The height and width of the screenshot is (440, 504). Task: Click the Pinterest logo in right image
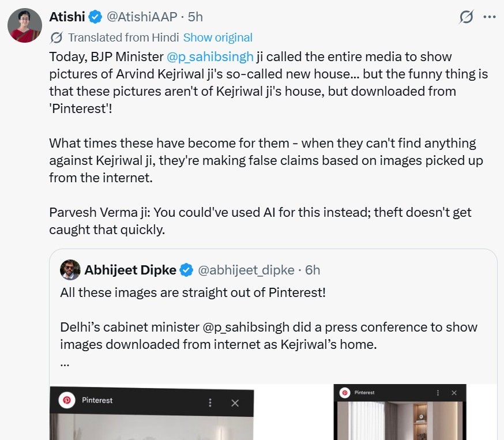[345, 393]
